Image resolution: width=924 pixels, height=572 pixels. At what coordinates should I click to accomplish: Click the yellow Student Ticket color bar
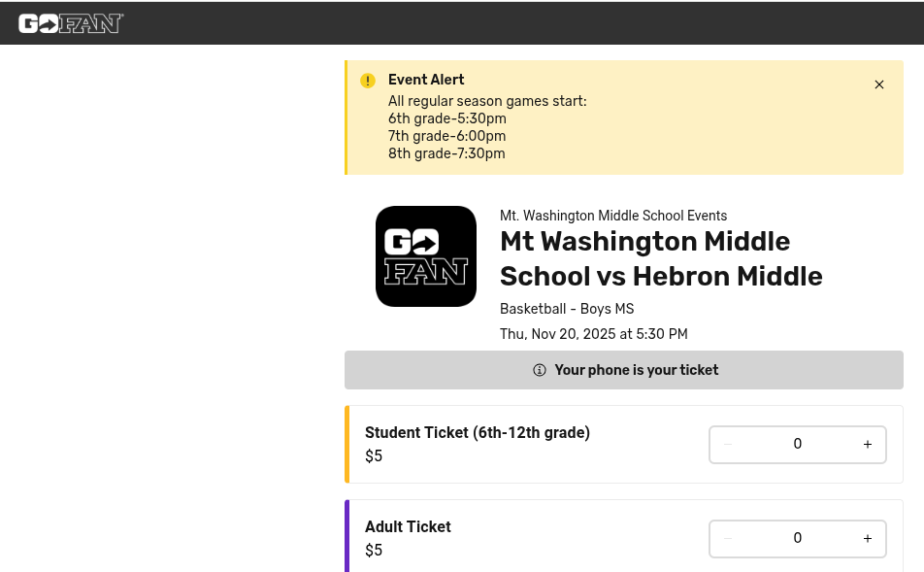(x=346, y=445)
